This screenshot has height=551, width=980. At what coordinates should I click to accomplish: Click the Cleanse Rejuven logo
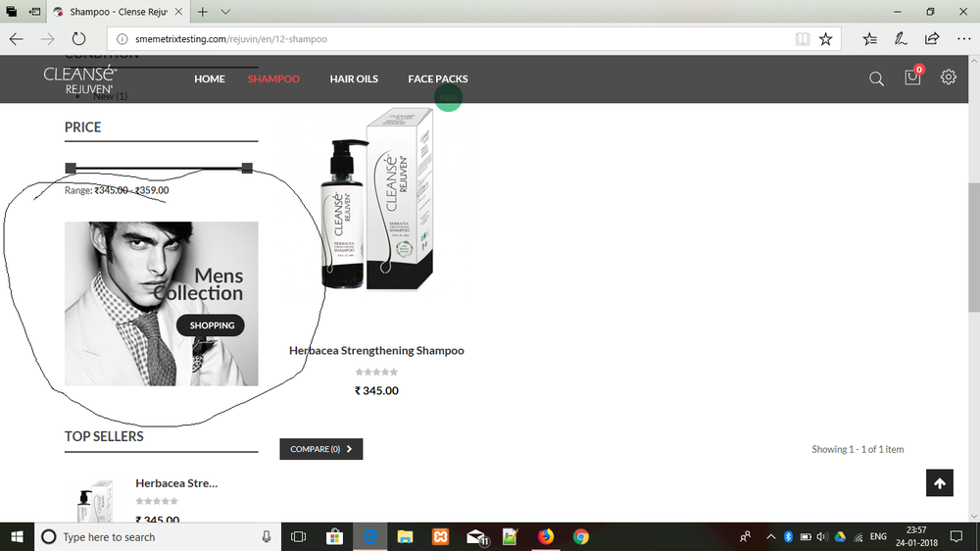point(80,79)
